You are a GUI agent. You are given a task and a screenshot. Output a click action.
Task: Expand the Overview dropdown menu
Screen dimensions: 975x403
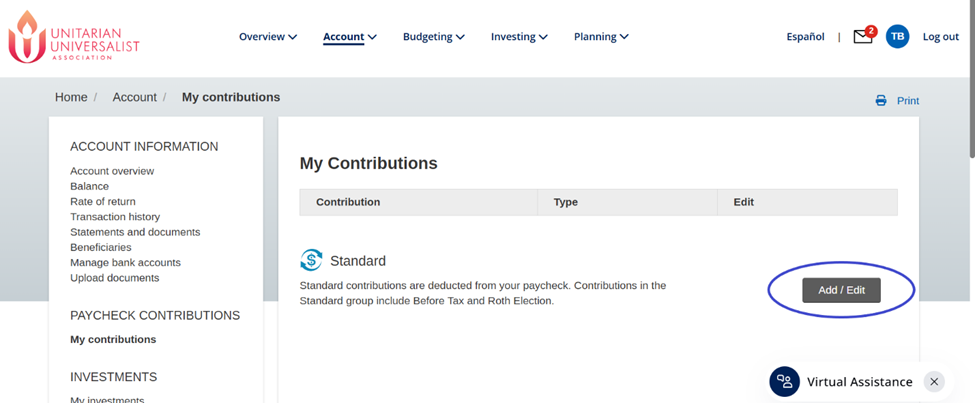pyautogui.click(x=267, y=37)
